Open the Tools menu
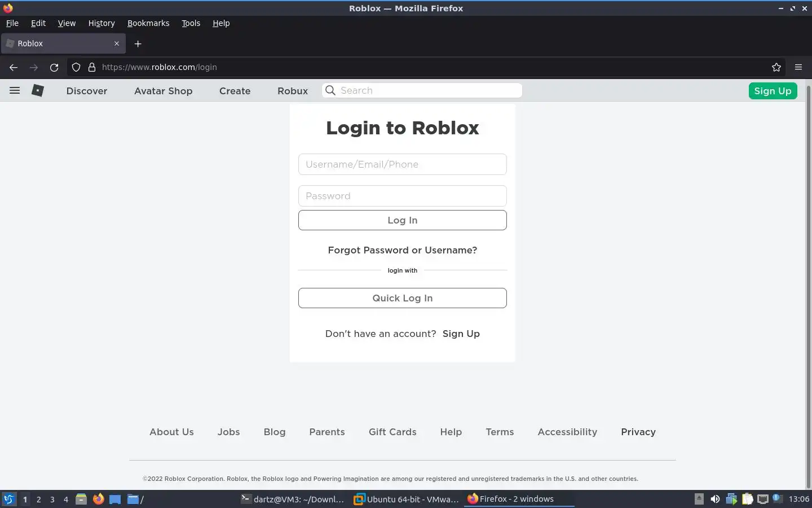This screenshot has width=812, height=508. [191, 23]
